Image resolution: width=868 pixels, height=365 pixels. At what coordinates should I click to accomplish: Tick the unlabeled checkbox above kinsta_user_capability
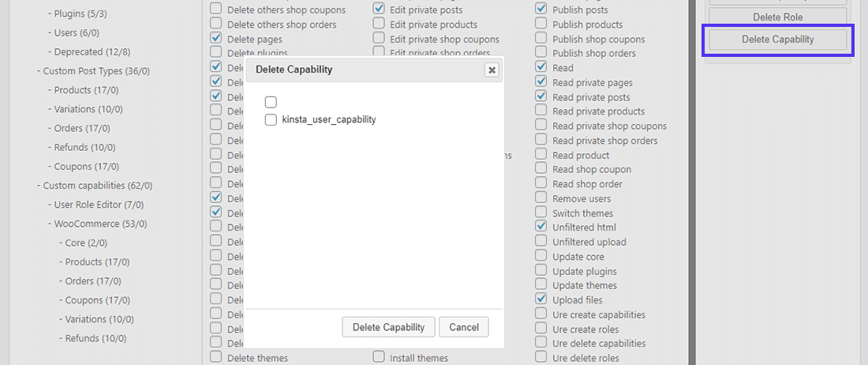pyautogui.click(x=271, y=102)
